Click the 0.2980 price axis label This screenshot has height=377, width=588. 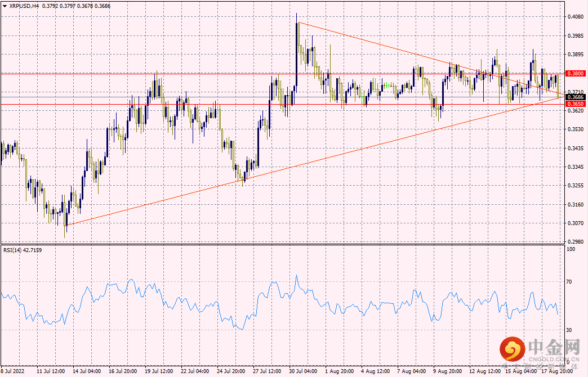(x=576, y=242)
